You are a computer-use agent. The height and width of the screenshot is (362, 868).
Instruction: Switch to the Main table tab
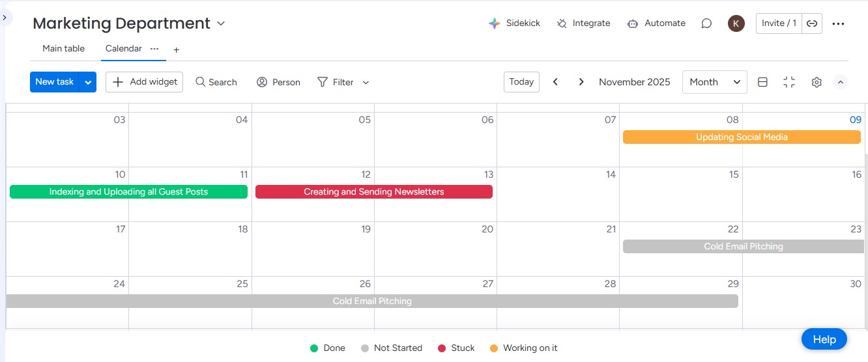tap(64, 49)
